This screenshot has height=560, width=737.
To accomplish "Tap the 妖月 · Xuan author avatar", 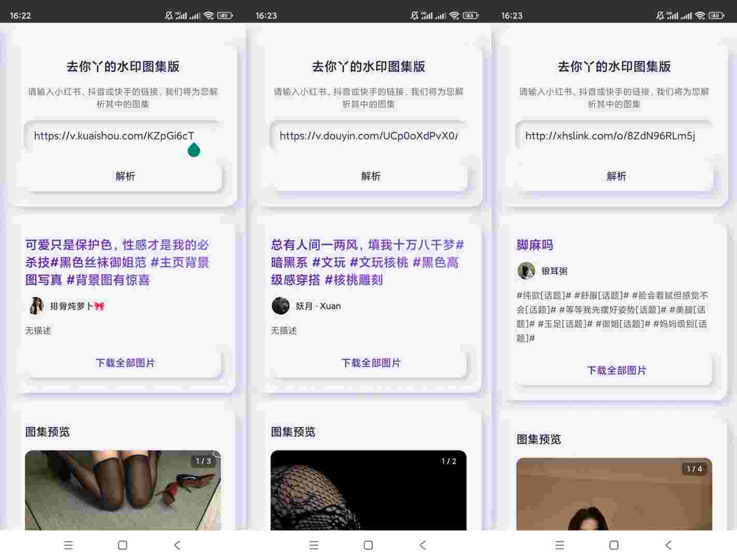I will click(x=280, y=306).
